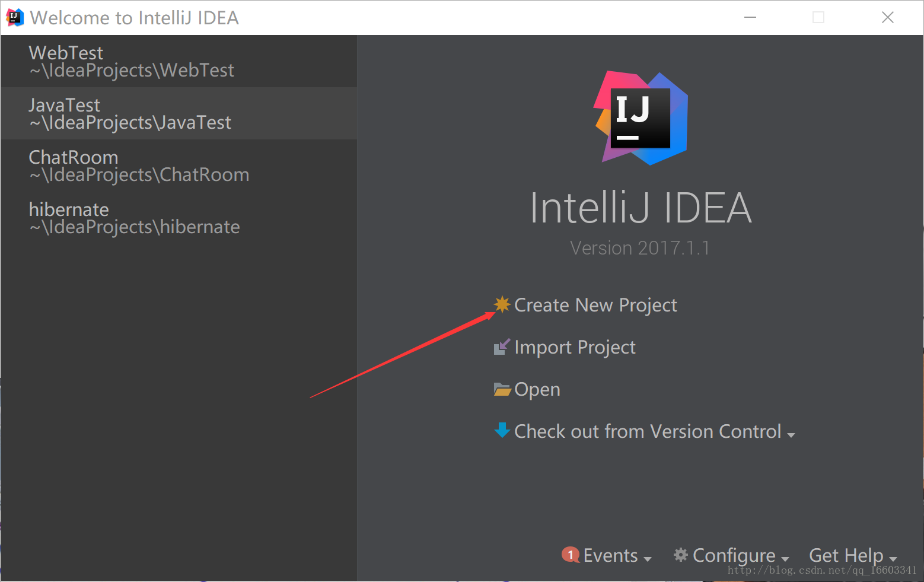Image resolution: width=924 pixels, height=582 pixels.
Task: Click the Configure gear icon
Action: tap(681, 555)
